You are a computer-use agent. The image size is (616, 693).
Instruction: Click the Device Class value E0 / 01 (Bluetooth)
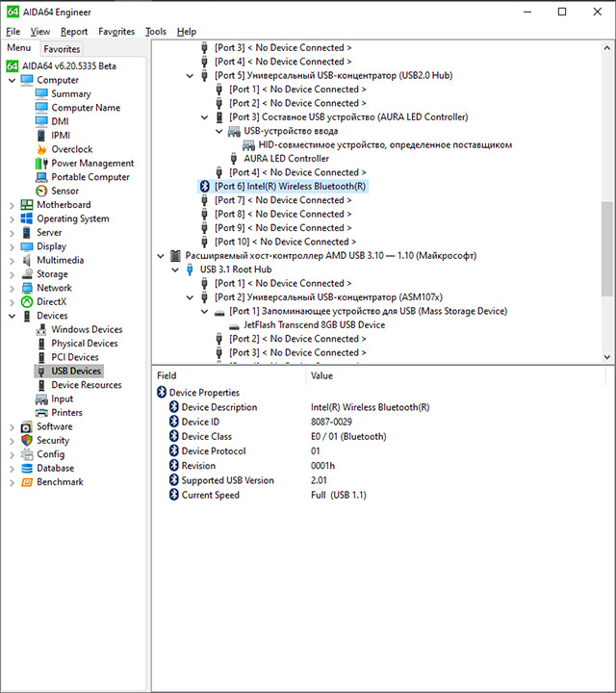click(348, 437)
